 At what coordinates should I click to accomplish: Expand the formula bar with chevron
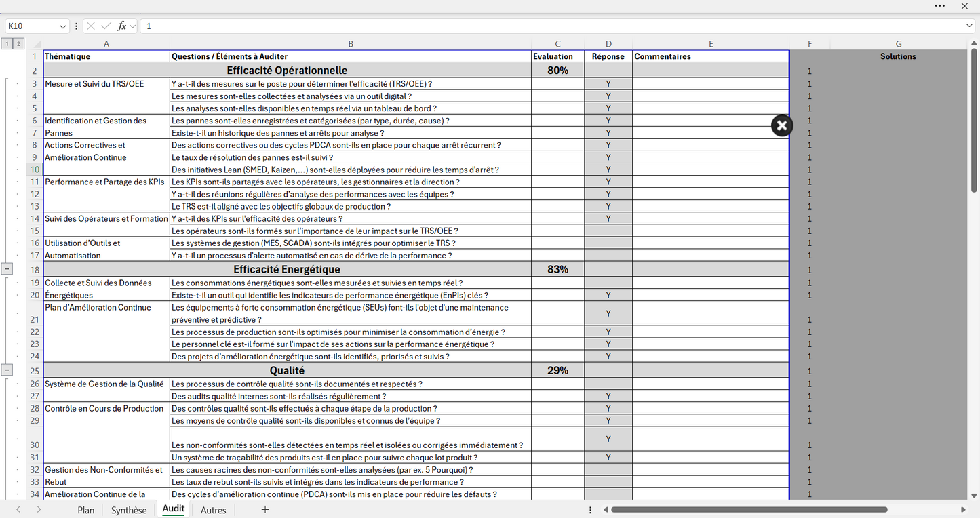point(969,26)
